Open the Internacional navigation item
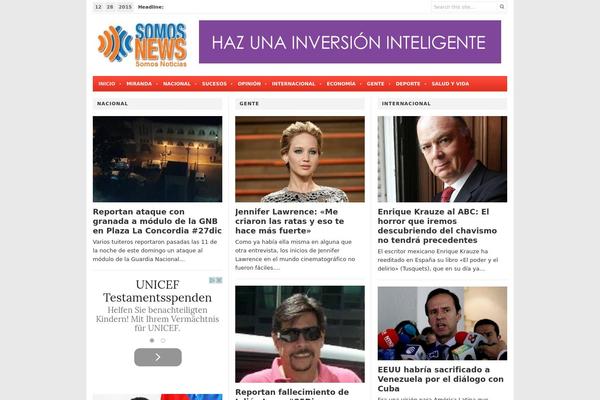The image size is (600, 400). pos(293,83)
